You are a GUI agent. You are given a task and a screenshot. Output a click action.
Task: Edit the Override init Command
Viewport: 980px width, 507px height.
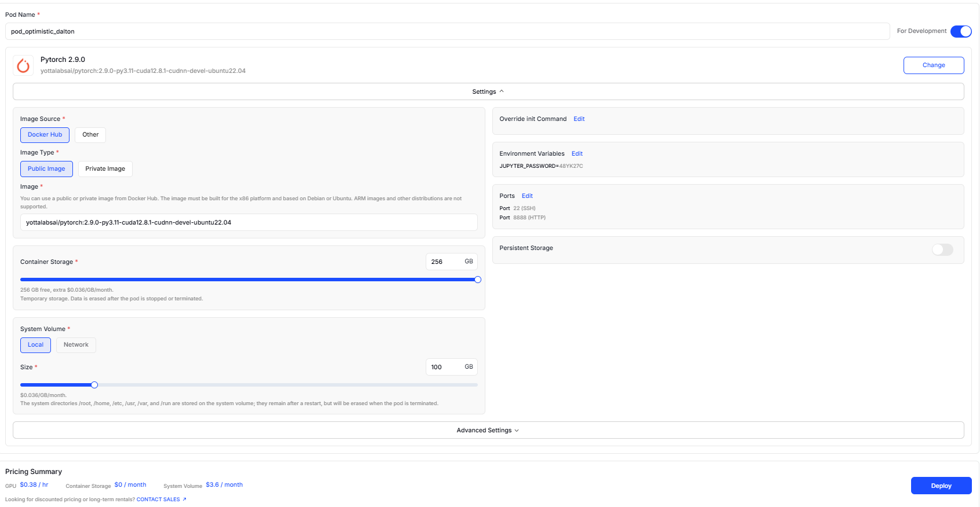click(579, 119)
